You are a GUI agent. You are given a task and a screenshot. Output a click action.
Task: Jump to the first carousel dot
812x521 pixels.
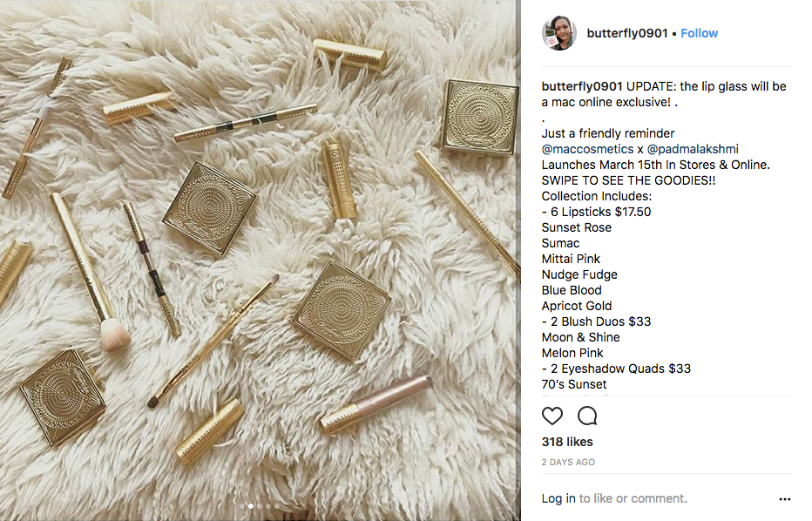(242, 506)
